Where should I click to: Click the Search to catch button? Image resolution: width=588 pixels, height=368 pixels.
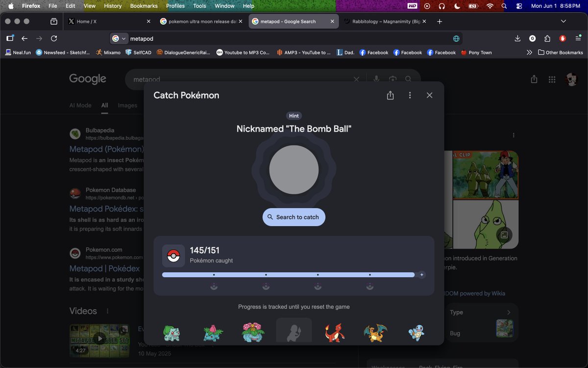(x=294, y=217)
